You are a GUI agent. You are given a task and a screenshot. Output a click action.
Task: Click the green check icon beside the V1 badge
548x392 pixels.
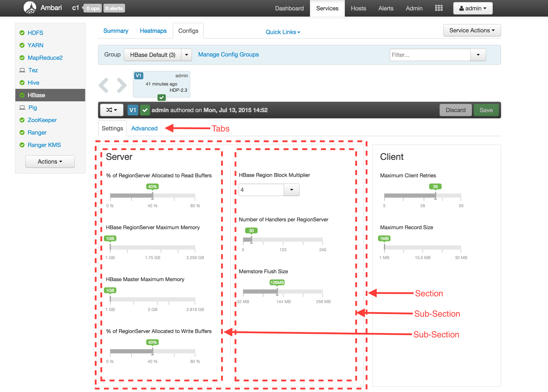[145, 110]
